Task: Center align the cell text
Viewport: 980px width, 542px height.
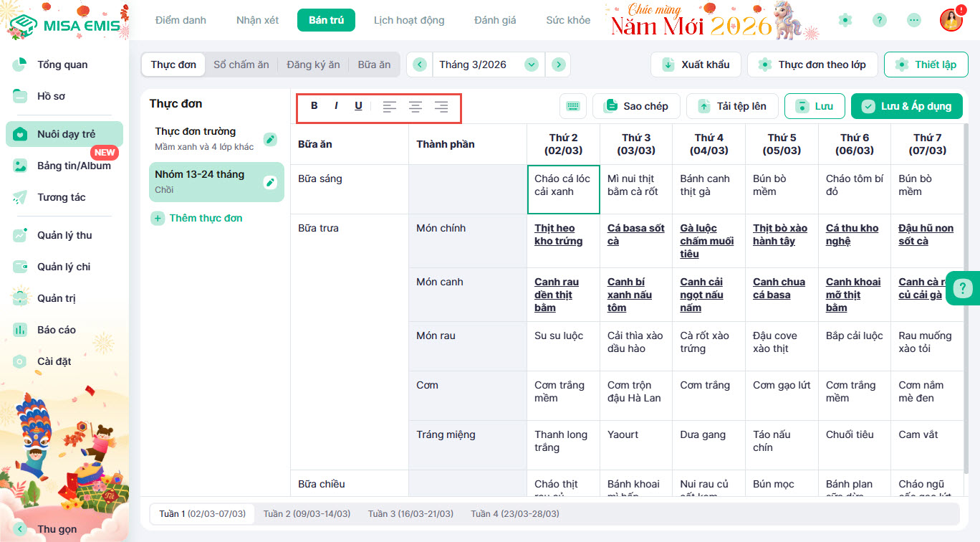Action: [x=415, y=107]
